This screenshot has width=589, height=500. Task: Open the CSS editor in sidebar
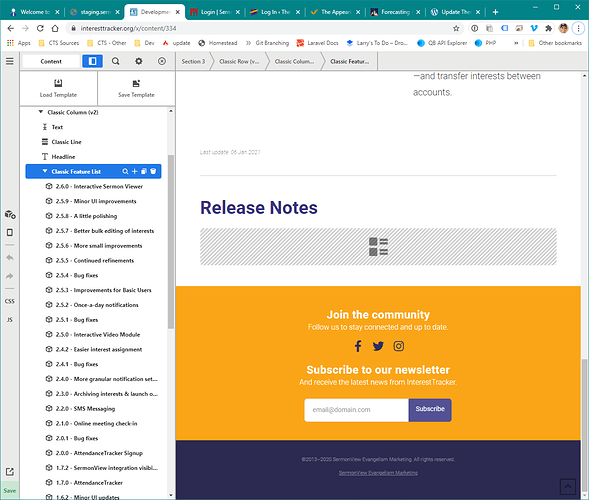tap(10, 301)
